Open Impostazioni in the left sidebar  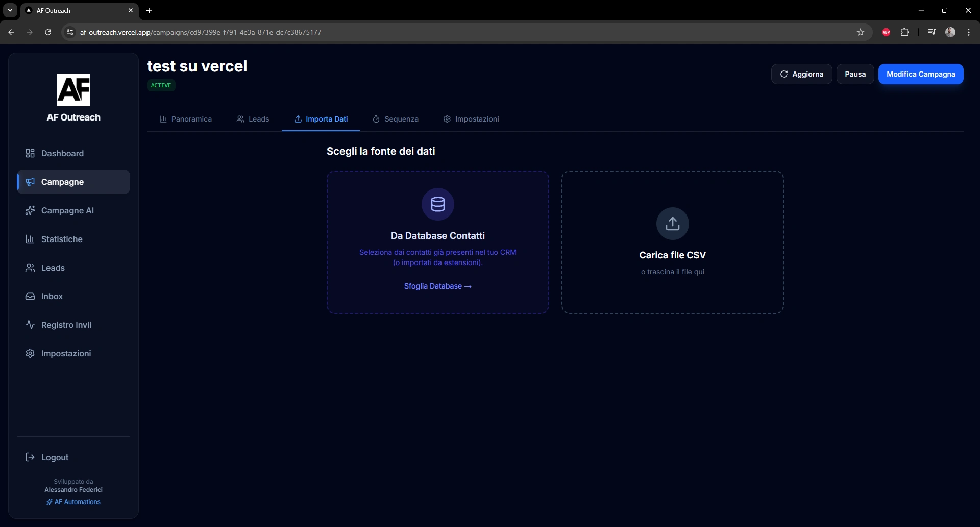click(x=73, y=353)
